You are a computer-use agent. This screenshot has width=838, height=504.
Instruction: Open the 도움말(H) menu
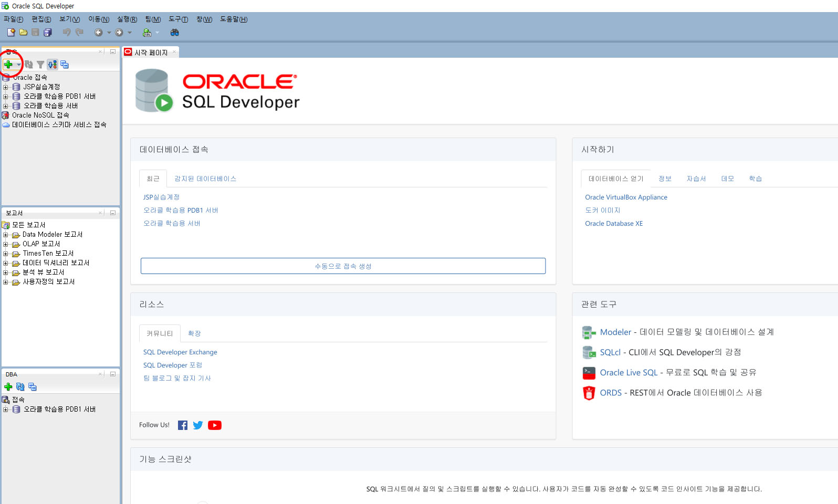click(x=234, y=19)
